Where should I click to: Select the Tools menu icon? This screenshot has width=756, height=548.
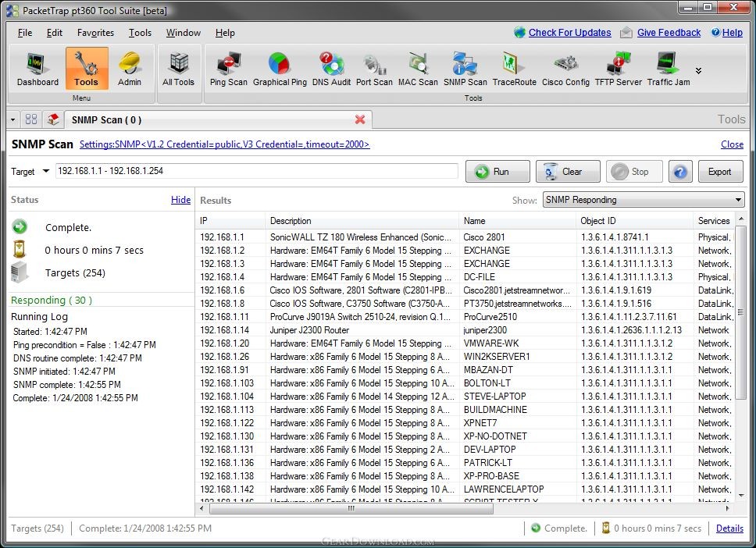(x=87, y=69)
